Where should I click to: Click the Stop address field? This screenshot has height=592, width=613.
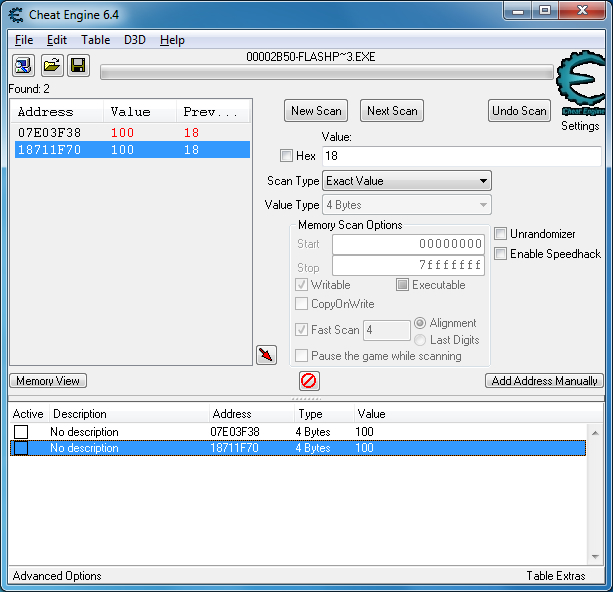(x=408, y=266)
